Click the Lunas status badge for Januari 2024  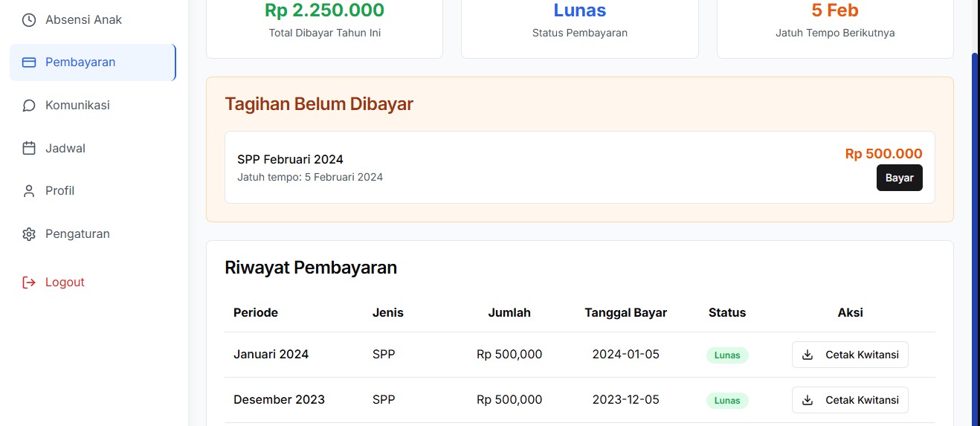pyautogui.click(x=726, y=355)
